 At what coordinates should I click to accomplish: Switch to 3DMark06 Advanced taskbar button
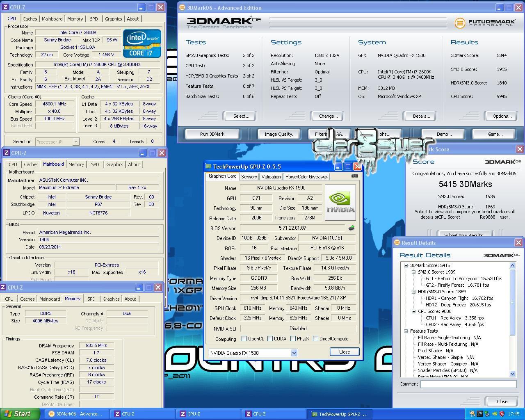[76, 414]
